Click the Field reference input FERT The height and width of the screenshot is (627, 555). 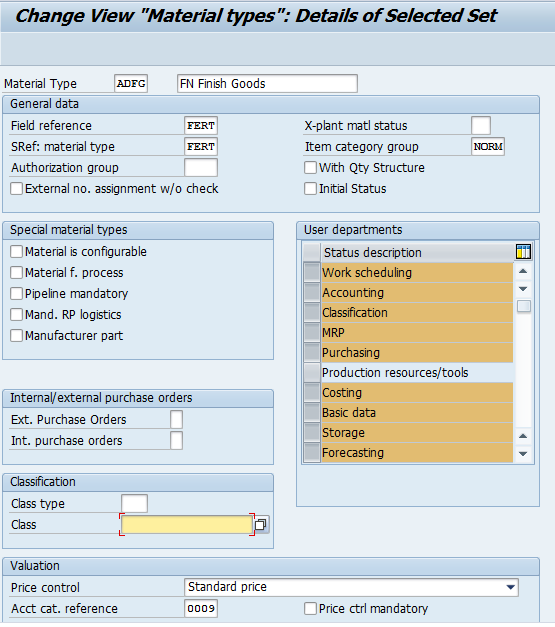pos(201,126)
